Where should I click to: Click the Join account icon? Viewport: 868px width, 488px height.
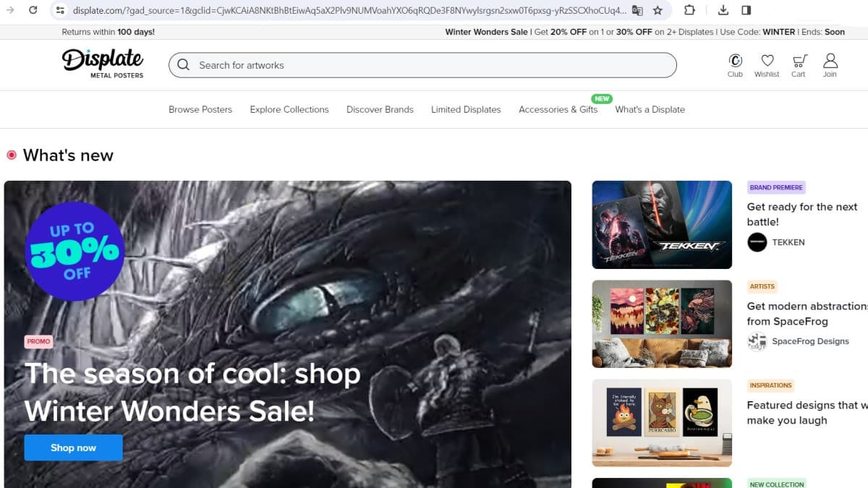(830, 61)
